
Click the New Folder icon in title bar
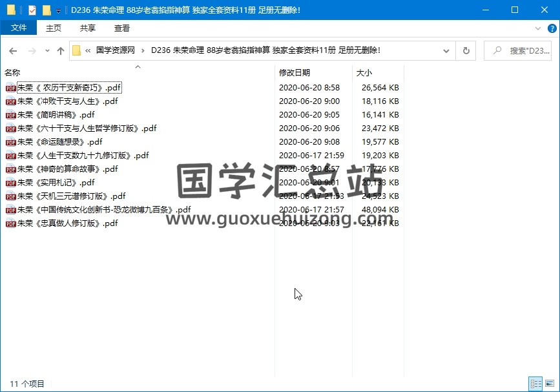(47, 10)
